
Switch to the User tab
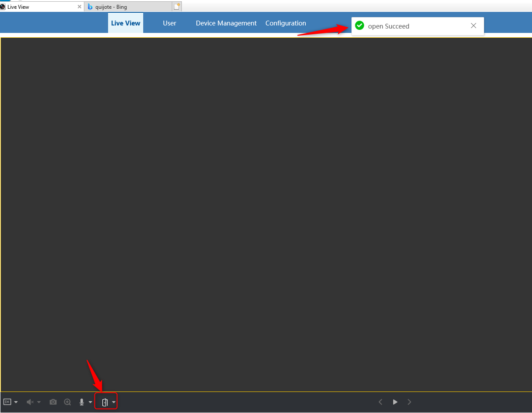170,23
